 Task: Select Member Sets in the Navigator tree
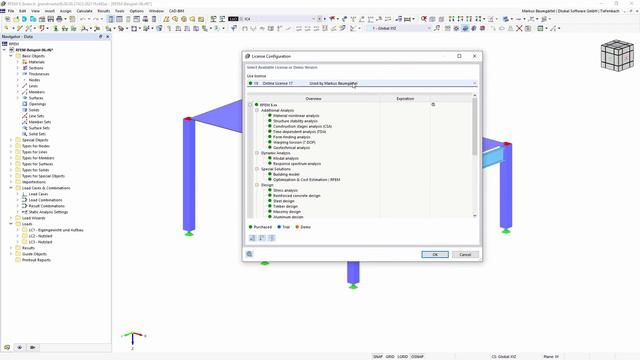coord(40,122)
